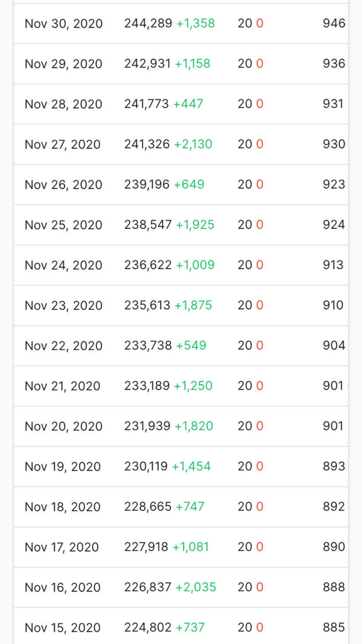Viewport: 362px width, 644px height.
Task: Click the +1,358 green increase figure
Action: 196,23
